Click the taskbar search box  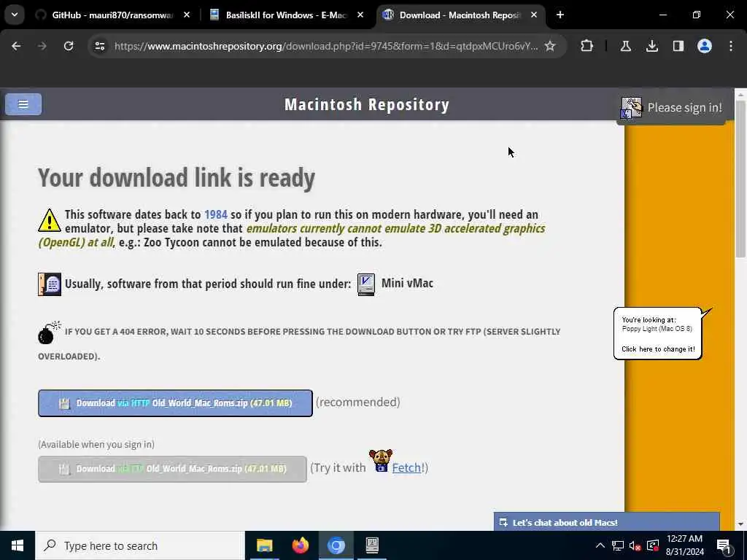139,545
